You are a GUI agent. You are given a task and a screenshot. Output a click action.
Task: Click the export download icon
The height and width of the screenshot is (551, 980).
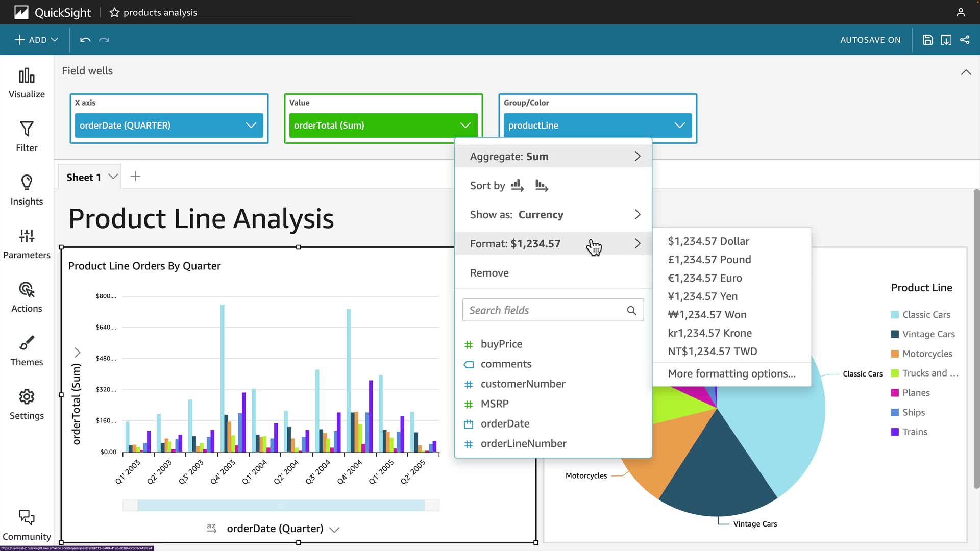(x=946, y=40)
